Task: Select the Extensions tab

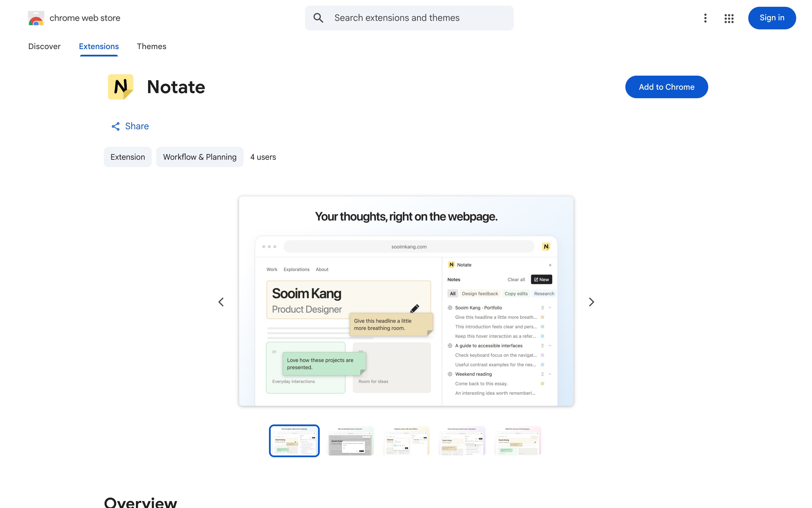Action: pos(99,46)
